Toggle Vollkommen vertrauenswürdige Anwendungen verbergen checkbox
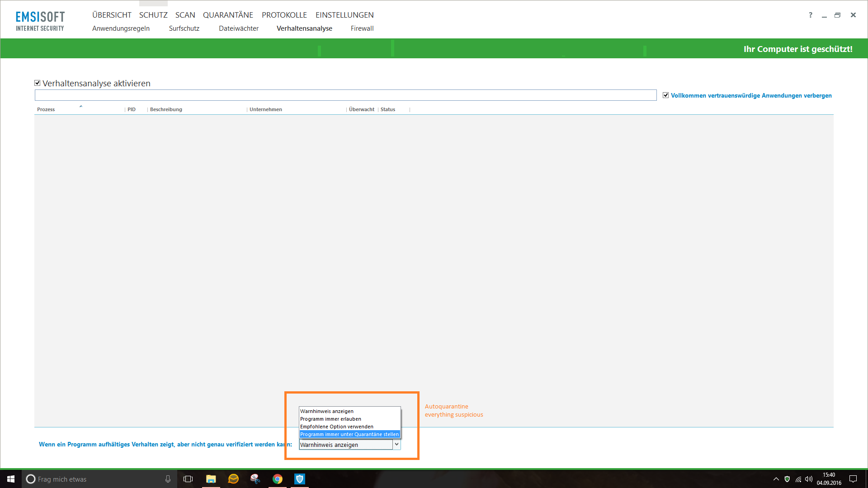 click(x=665, y=95)
